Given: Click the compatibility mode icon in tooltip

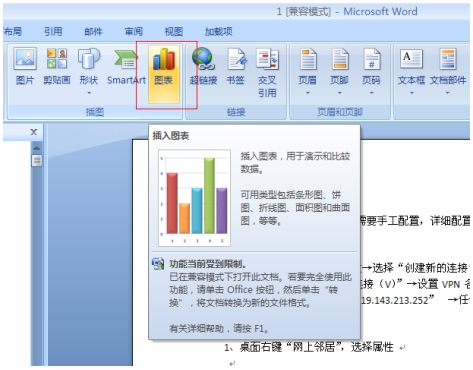Looking at the screenshot, I should point(158,264).
